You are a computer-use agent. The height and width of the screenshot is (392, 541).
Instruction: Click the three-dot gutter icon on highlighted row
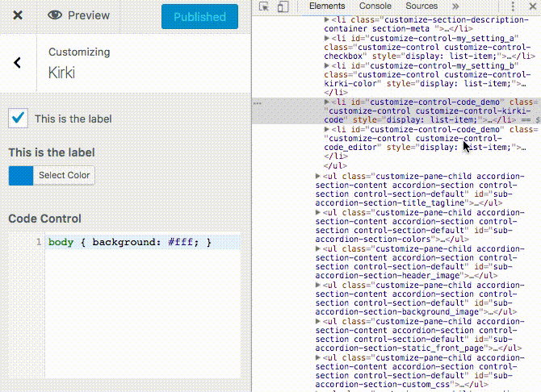258,103
